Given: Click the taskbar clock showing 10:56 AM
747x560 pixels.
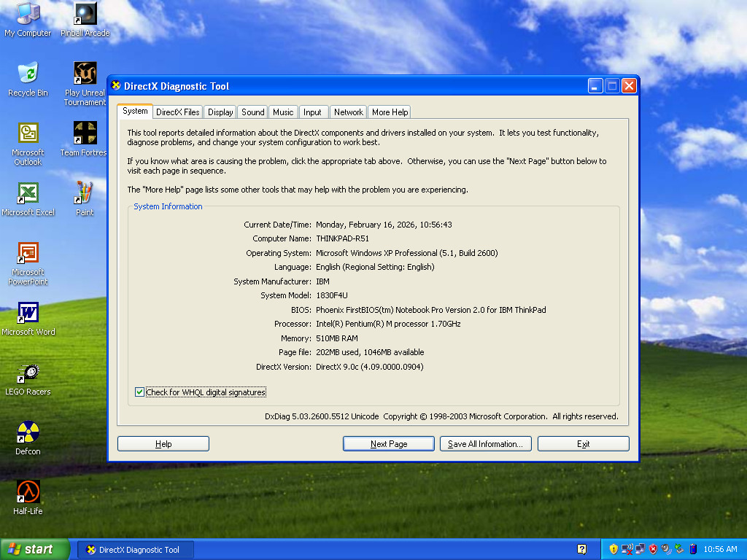Looking at the screenshot, I should pyautogui.click(x=720, y=549).
